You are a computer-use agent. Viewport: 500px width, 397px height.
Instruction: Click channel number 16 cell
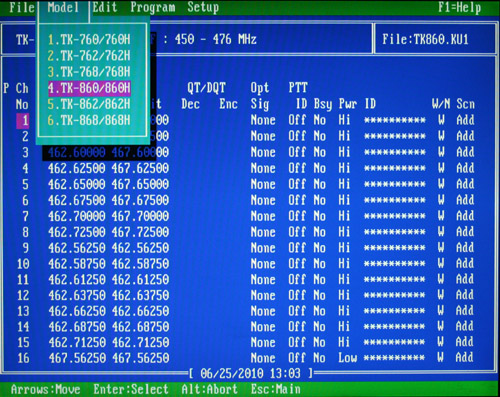point(23,358)
